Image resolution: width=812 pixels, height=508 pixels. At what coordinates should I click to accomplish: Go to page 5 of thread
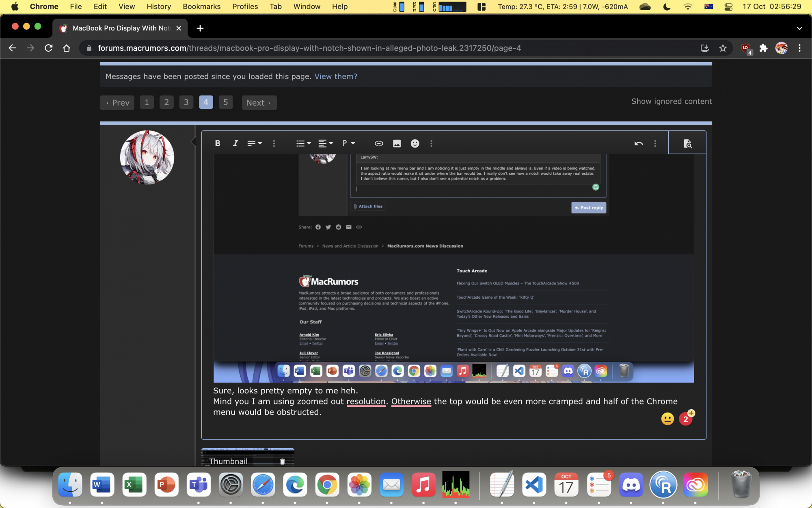point(225,102)
